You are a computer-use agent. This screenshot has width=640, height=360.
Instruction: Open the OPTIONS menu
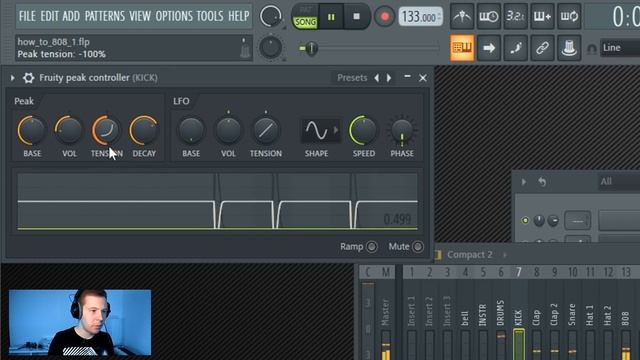click(x=174, y=16)
